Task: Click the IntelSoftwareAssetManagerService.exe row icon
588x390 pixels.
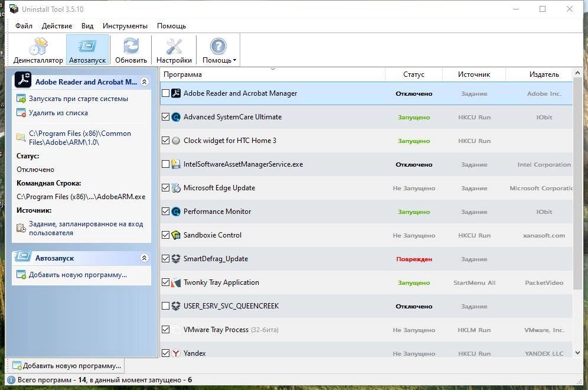Action: point(176,164)
